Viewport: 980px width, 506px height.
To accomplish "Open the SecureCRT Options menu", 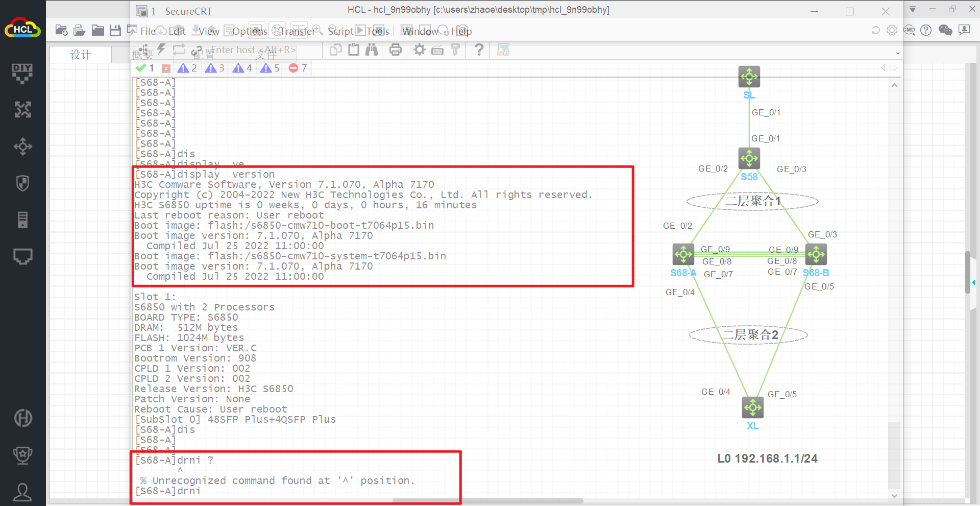I will pos(250,31).
